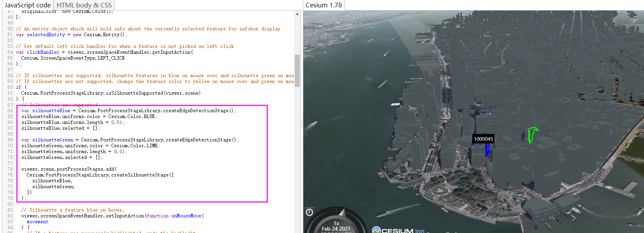Click the Feb 24 2021 date display
Screen dimensions: 644x233
(x=336, y=229)
